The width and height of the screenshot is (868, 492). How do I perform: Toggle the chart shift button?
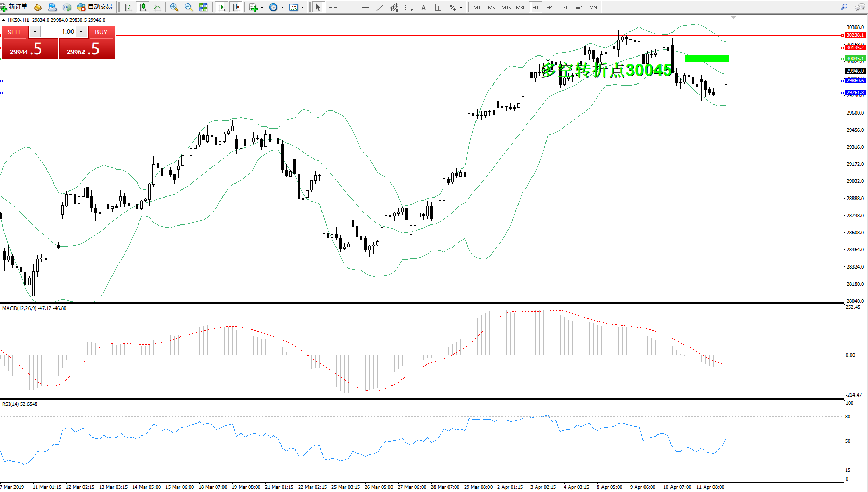click(x=236, y=7)
